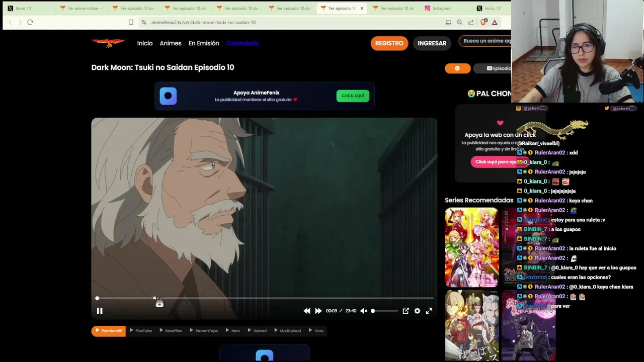
Task: Open En Emisión section
Action: tap(204, 43)
